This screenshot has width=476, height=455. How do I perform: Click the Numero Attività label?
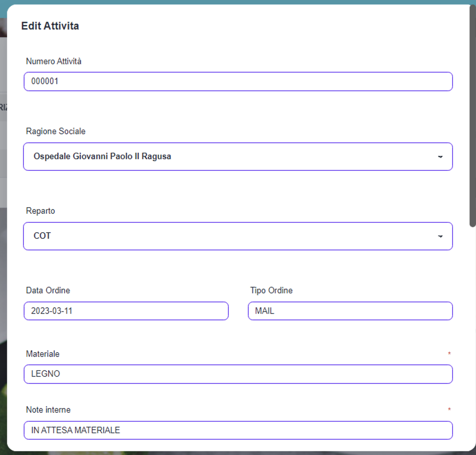coord(54,61)
